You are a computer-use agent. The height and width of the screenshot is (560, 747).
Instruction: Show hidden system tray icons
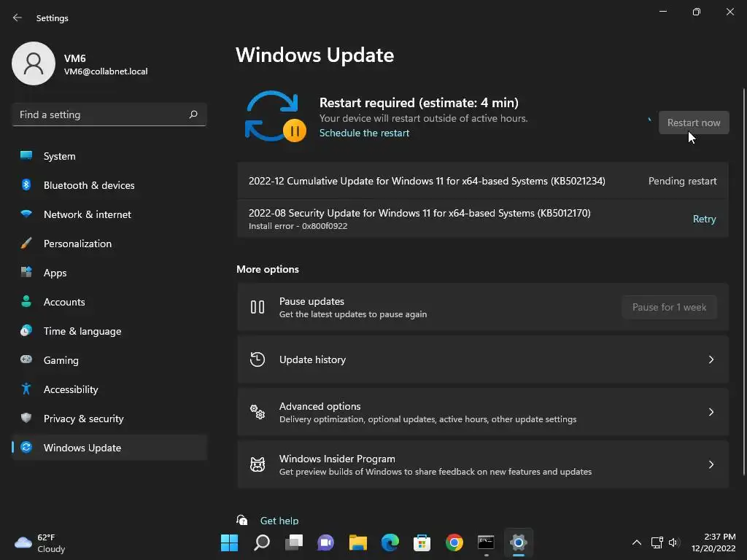636,542
